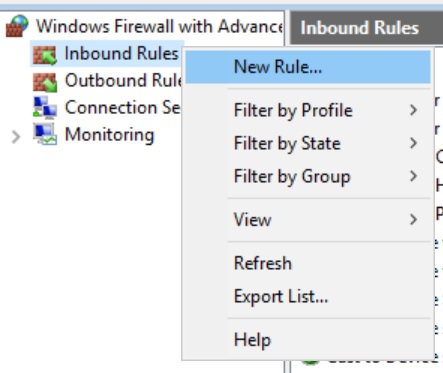Click the Connection Security Rules icon

tap(45, 108)
